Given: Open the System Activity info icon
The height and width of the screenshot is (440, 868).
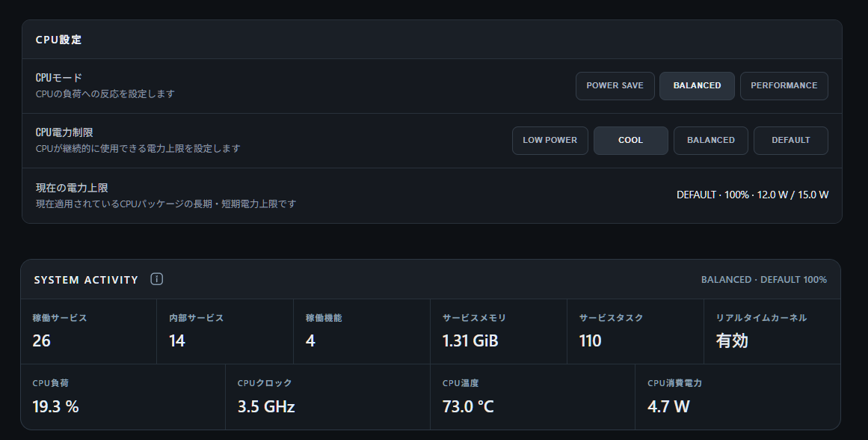Looking at the screenshot, I should click(157, 279).
